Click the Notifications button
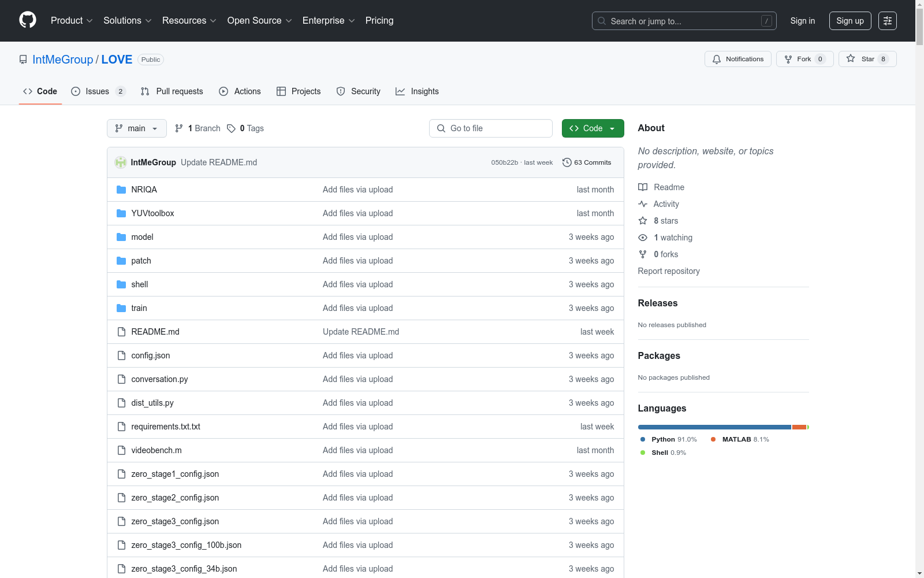This screenshot has height=578, width=924. pos(738,59)
